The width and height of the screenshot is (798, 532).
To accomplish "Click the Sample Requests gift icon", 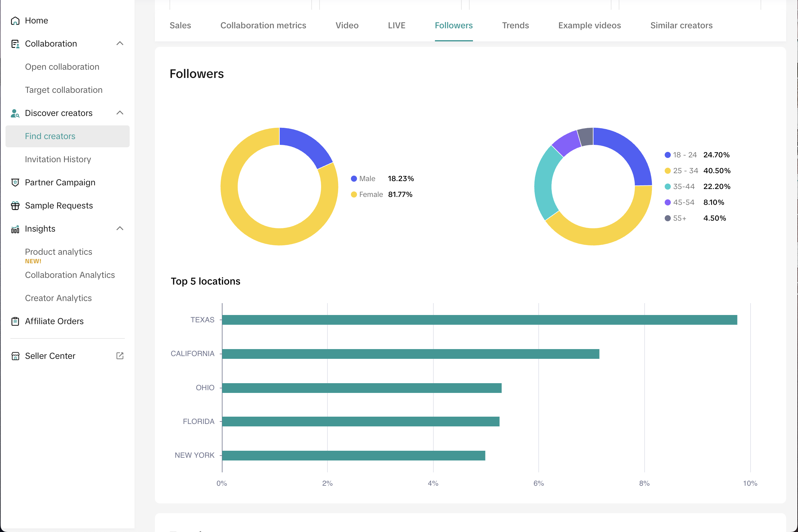I will click(x=15, y=206).
